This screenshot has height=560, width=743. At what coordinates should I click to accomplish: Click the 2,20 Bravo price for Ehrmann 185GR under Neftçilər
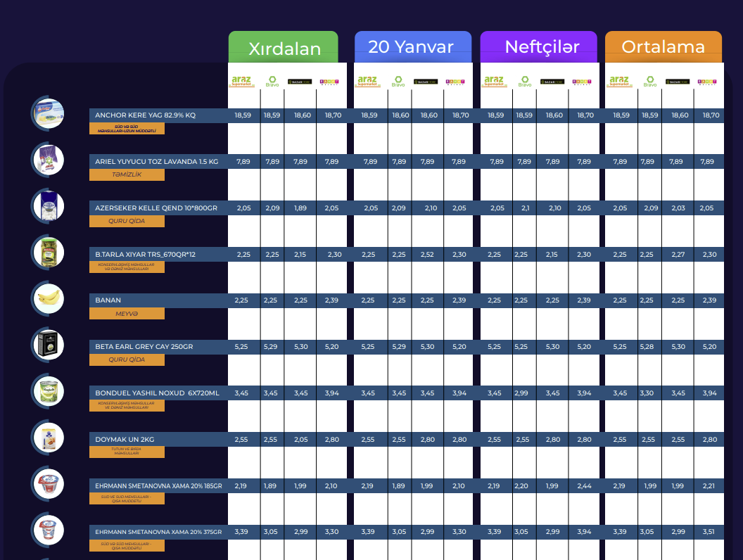coord(521,486)
